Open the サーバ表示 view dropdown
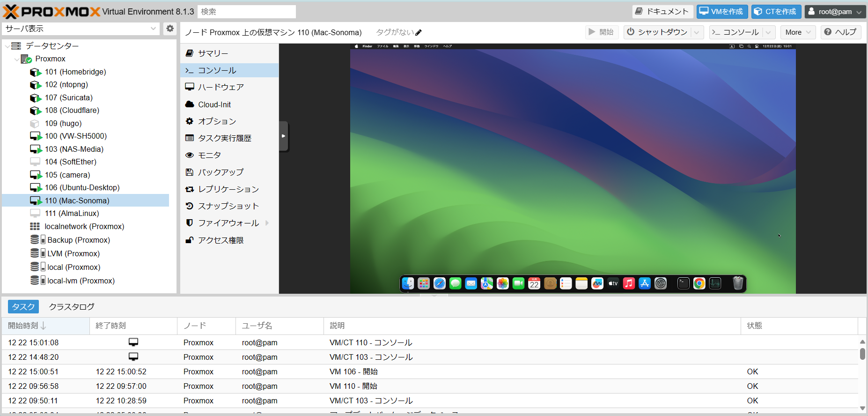868x416 pixels. (x=153, y=29)
